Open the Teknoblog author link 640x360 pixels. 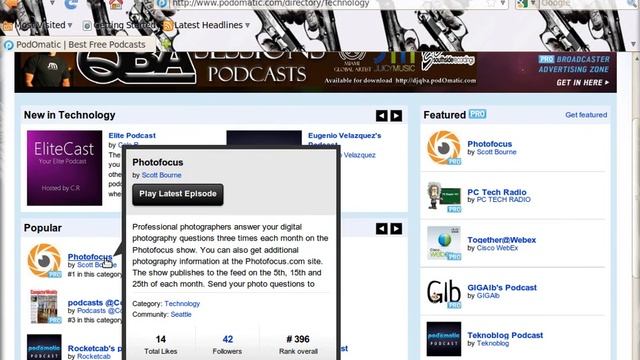point(493,344)
